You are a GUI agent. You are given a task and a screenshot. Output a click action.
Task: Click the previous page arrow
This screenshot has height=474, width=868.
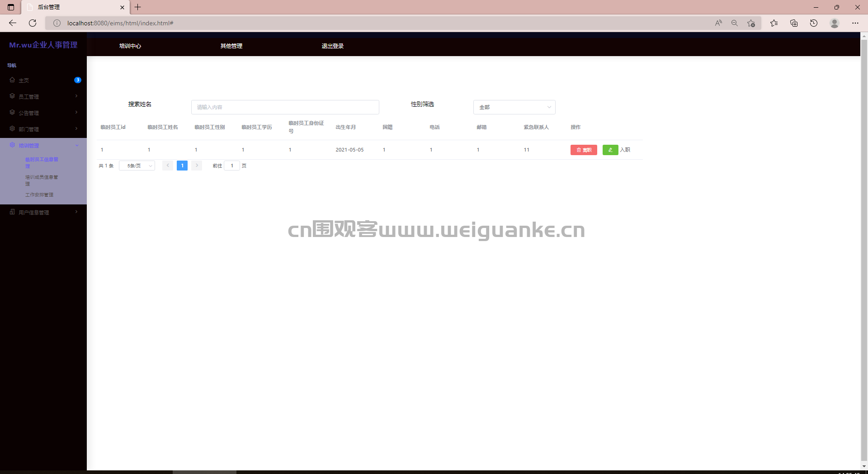pos(168,166)
